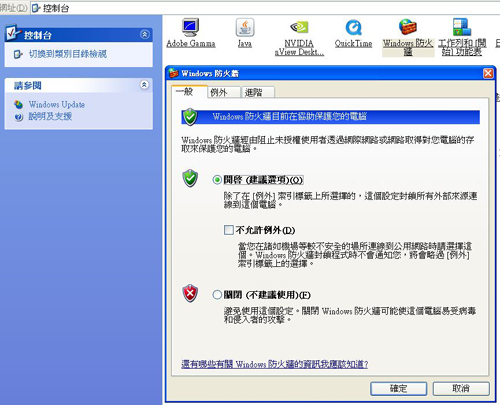Open the 說明及支援 link
500x405 pixels.
tap(50, 116)
